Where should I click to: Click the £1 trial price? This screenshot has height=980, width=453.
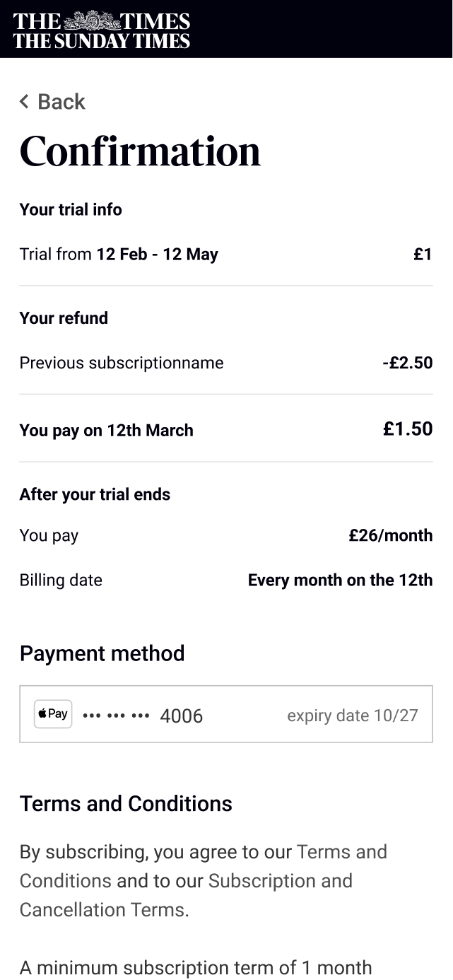point(423,255)
